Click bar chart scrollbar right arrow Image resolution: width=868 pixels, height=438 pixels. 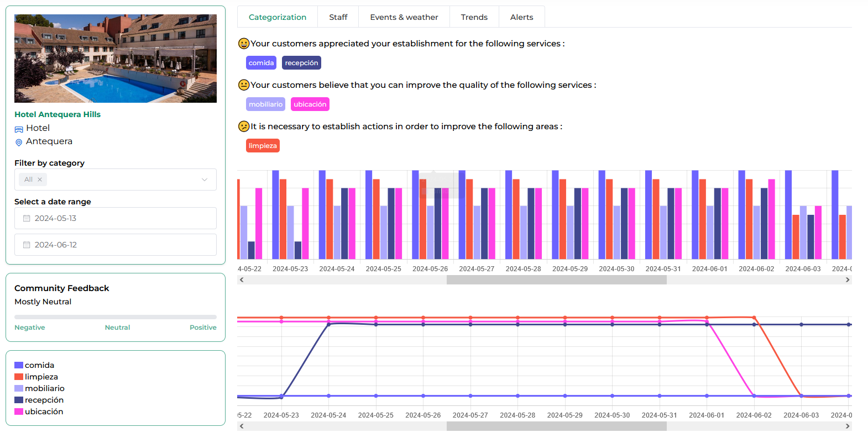[848, 280]
